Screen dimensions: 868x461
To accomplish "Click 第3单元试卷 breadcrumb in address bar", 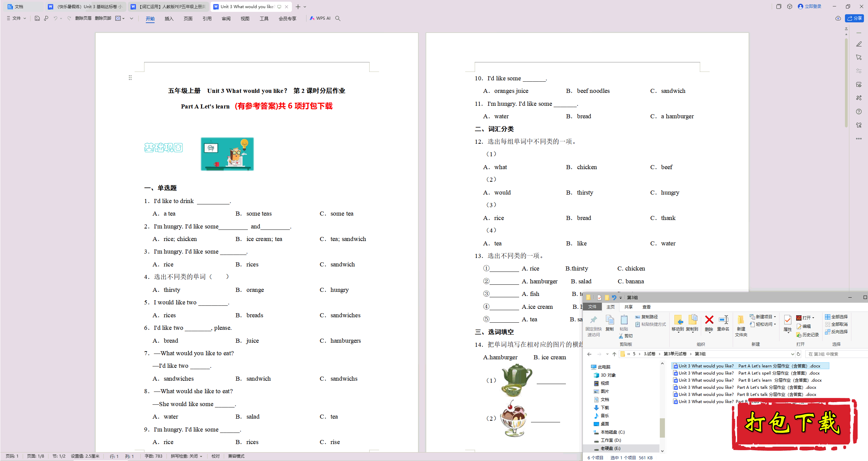I will point(675,354).
